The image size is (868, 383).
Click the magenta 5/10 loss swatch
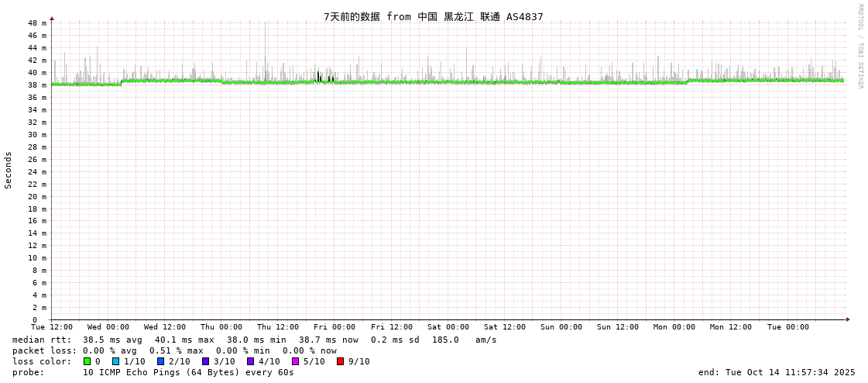(x=295, y=361)
